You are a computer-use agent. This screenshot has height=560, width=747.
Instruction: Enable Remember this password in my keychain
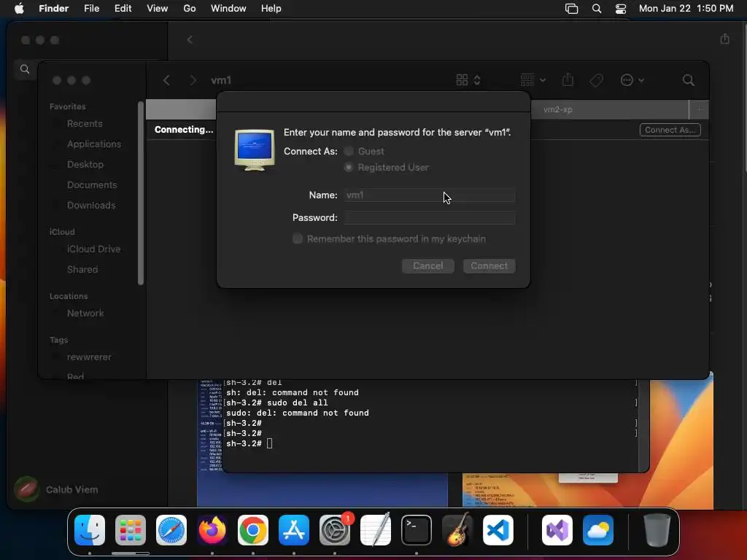(x=298, y=238)
